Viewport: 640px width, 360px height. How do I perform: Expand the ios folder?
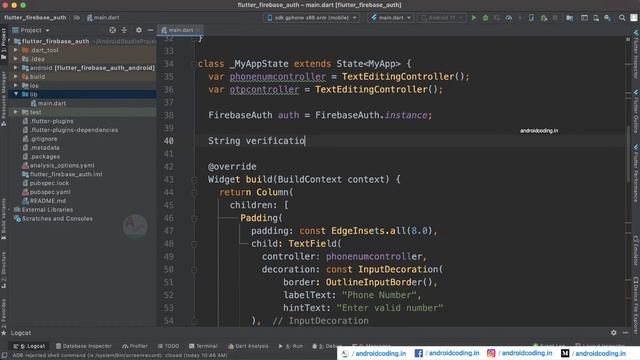(x=16, y=85)
